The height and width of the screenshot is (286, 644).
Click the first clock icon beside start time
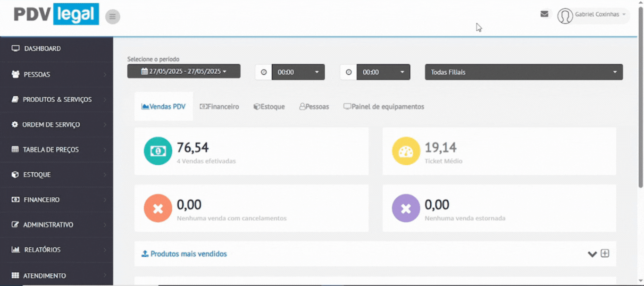tap(264, 72)
